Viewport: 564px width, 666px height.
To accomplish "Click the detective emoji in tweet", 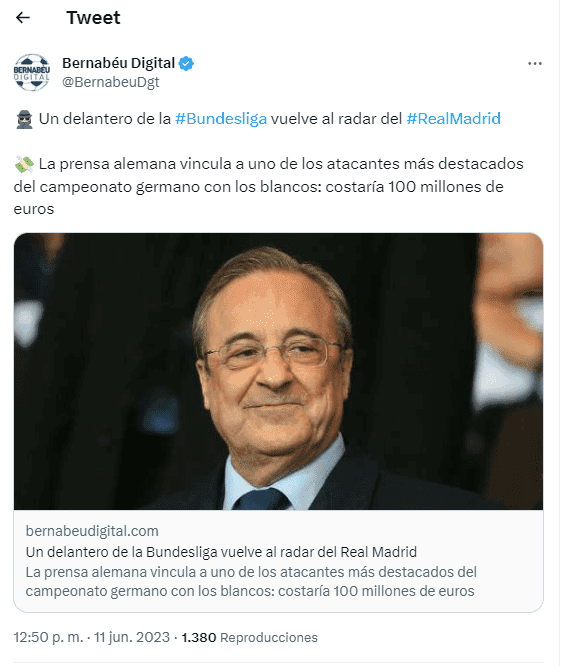I will click(24, 119).
